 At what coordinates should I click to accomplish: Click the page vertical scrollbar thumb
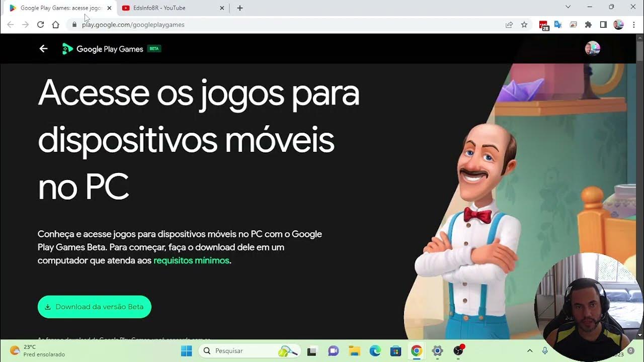(640, 50)
